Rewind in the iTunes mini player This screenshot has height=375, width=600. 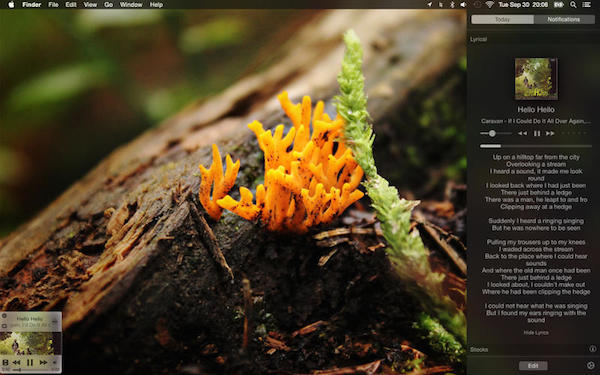point(16,362)
